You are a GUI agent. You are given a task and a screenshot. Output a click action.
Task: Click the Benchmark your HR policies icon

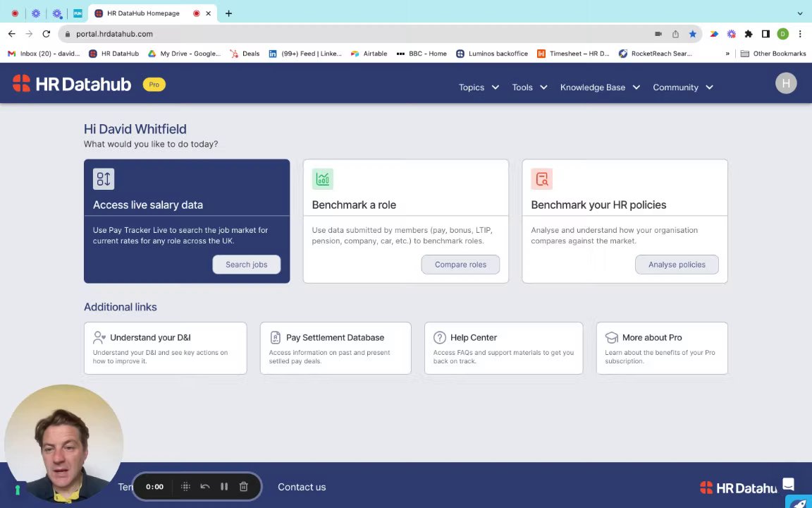541,179
